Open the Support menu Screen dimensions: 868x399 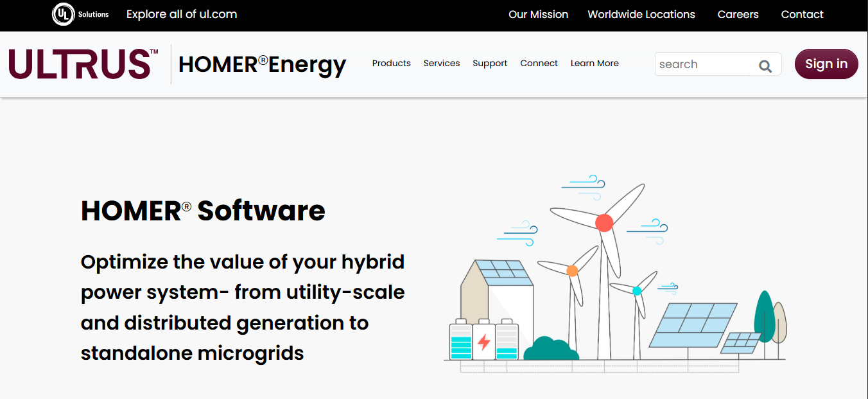click(x=490, y=63)
